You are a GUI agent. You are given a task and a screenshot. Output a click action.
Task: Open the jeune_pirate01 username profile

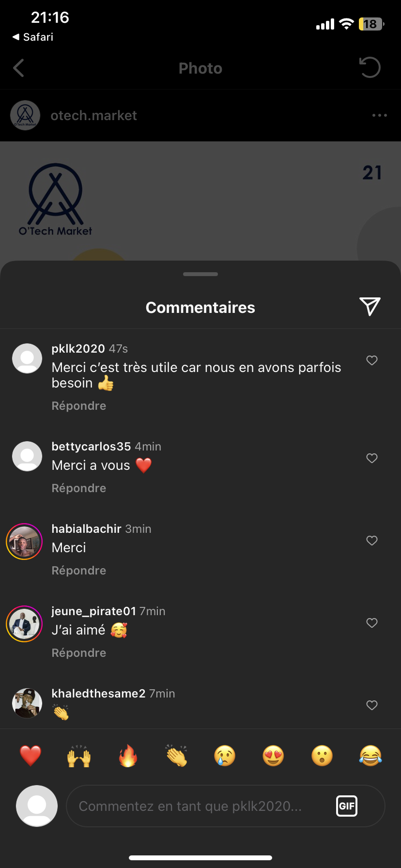click(x=93, y=611)
